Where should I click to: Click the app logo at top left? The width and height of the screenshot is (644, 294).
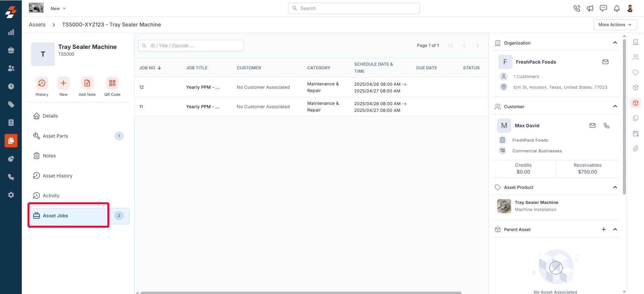(x=11, y=12)
